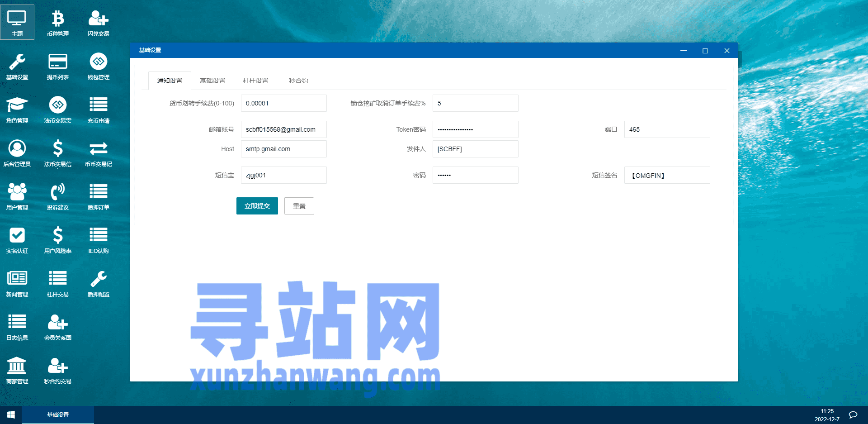Click the 邮箱账号 email field
The width and height of the screenshot is (868, 424).
[284, 129]
